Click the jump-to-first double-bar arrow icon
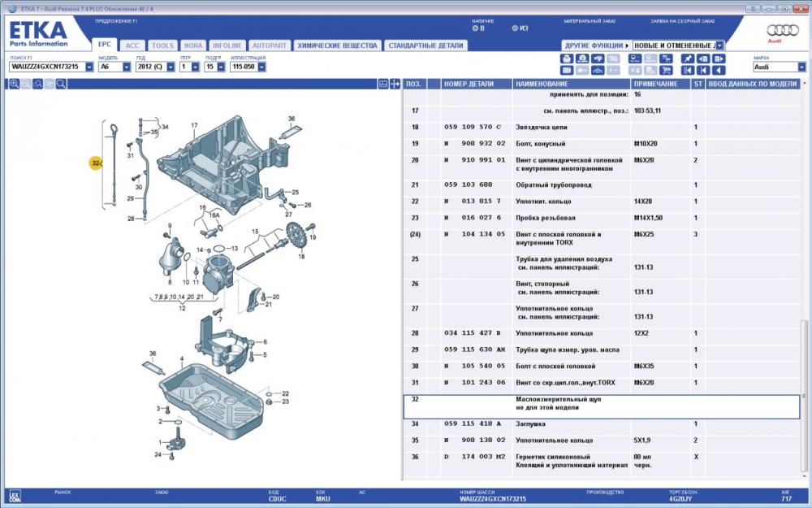Image resolution: width=812 pixels, height=508 pixels. tap(688, 70)
